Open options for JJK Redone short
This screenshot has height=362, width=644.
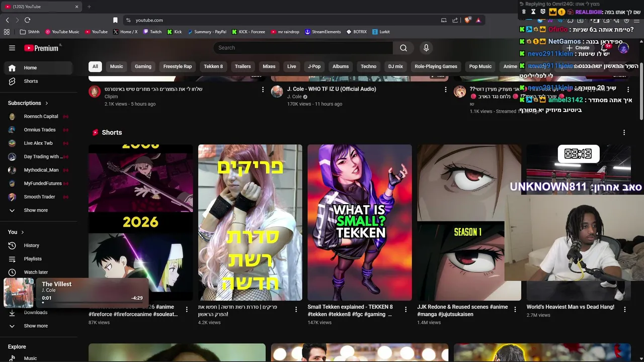[x=515, y=310]
